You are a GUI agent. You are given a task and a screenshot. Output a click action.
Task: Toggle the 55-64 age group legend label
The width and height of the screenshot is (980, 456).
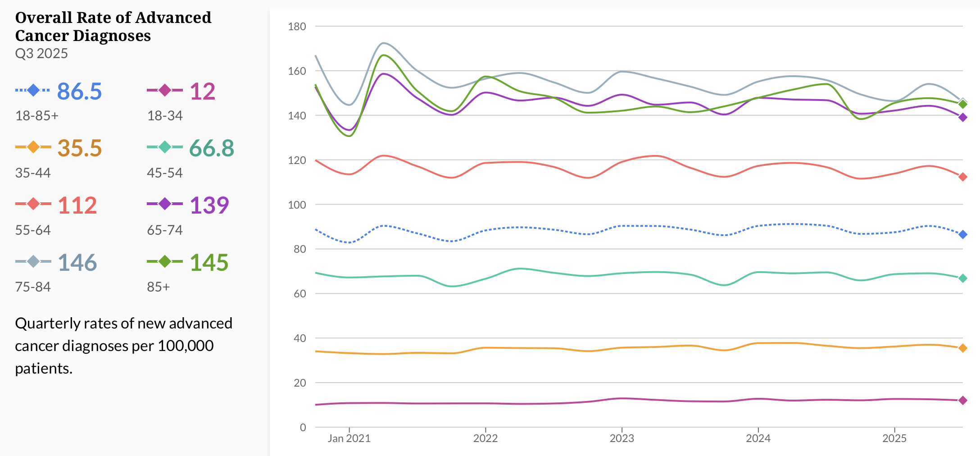(x=33, y=230)
